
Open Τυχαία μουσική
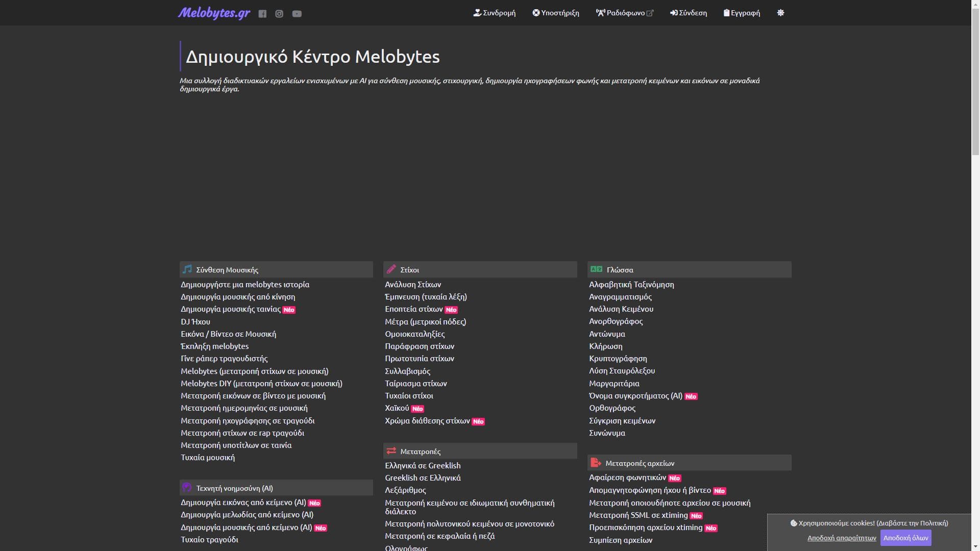(x=208, y=458)
